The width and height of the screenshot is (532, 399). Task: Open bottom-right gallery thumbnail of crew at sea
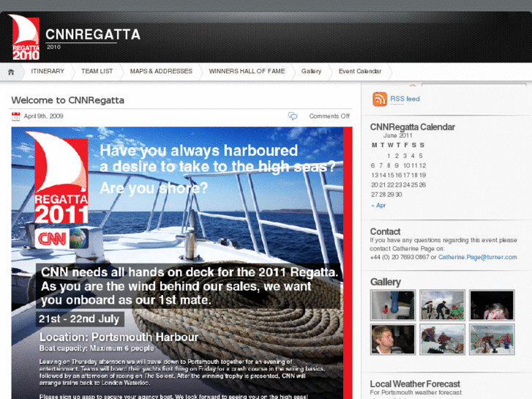[x=492, y=339]
